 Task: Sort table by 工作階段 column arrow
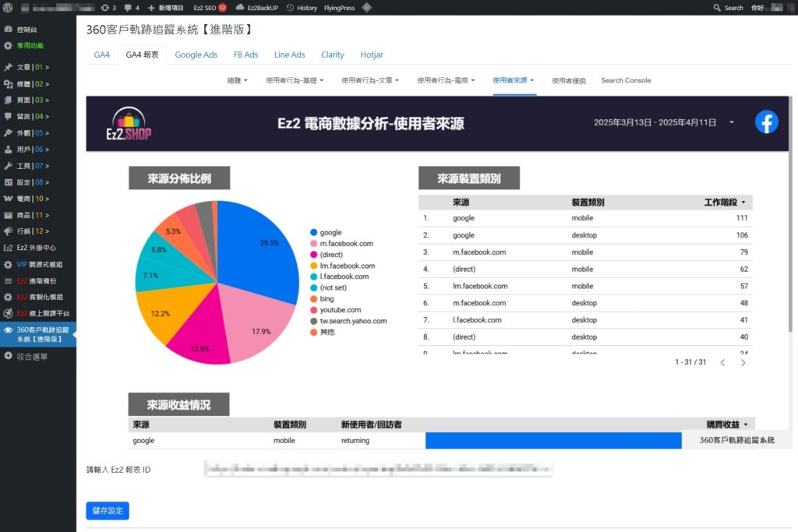[x=743, y=203]
